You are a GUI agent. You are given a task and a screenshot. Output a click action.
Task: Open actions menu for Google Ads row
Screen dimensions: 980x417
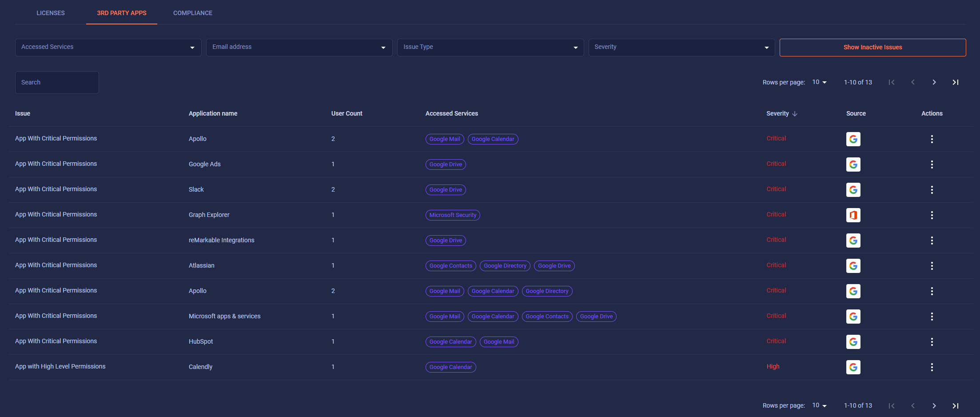932,164
